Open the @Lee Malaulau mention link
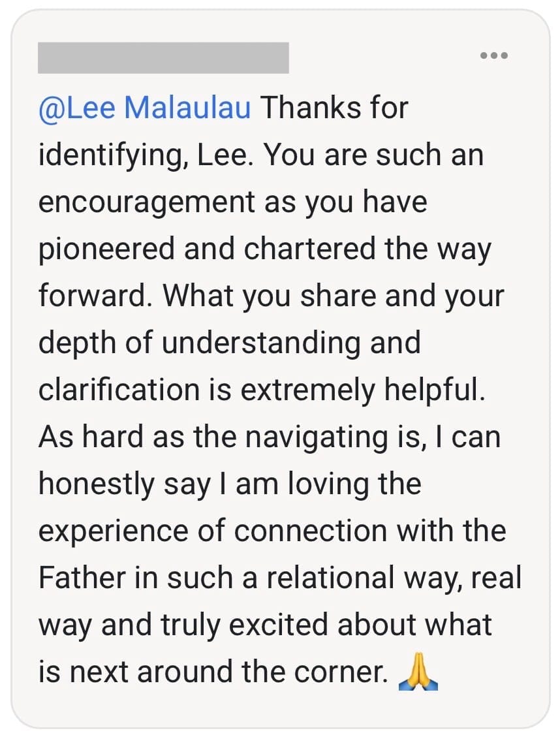The width and height of the screenshot is (560, 737). pos(144,108)
